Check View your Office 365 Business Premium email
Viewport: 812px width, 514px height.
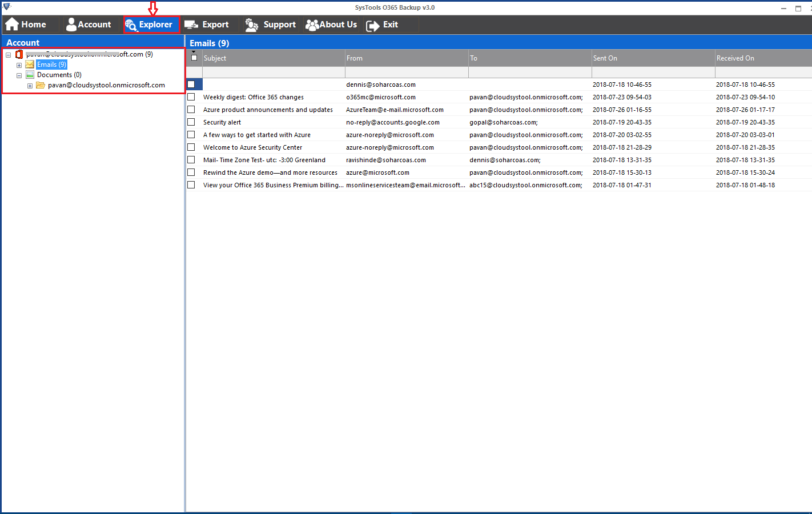pos(191,184)
